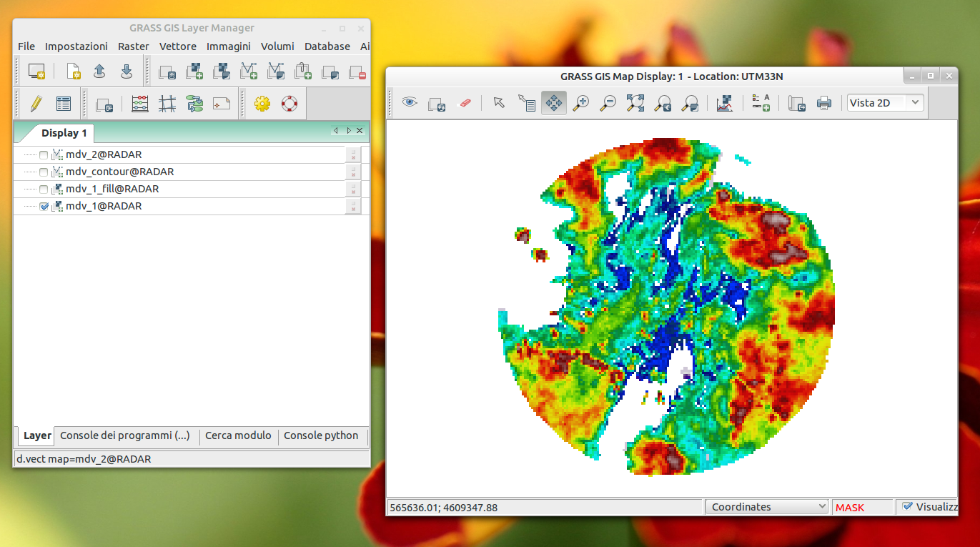Erase the map display
The image size is (980, 547).
point(464,103)
